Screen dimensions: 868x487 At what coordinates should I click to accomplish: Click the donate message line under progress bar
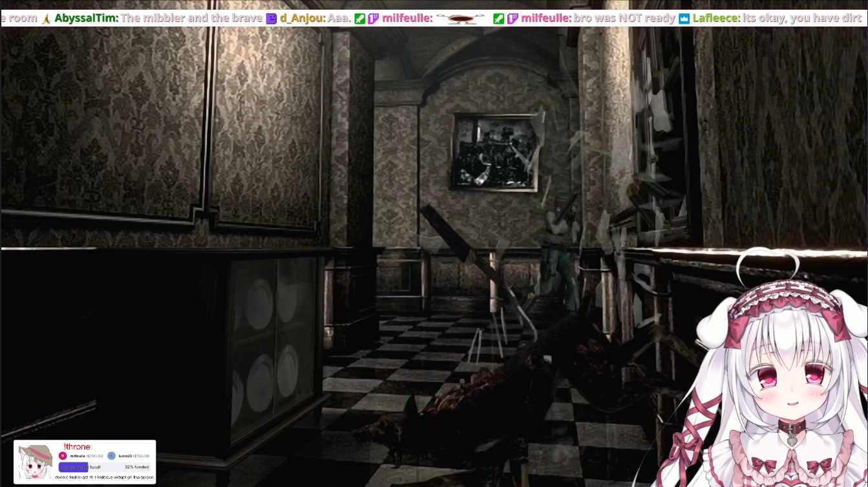click(x=105, y=477)
